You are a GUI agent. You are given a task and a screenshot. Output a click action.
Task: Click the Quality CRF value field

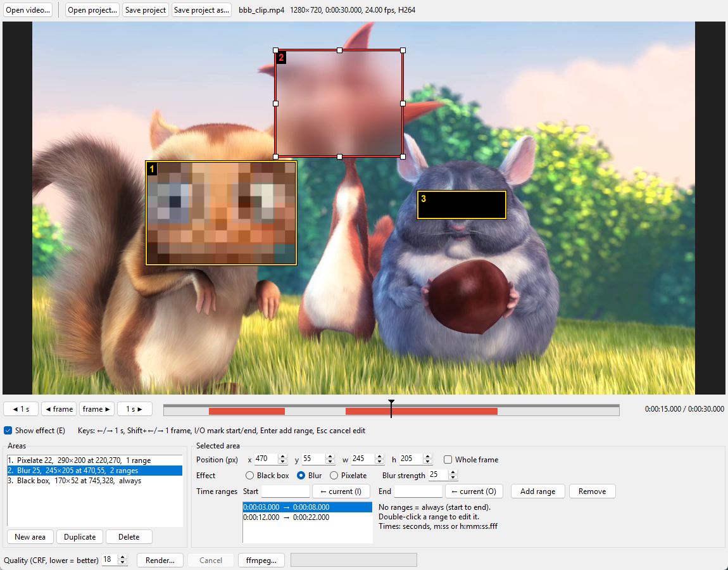tap(110, 559)
